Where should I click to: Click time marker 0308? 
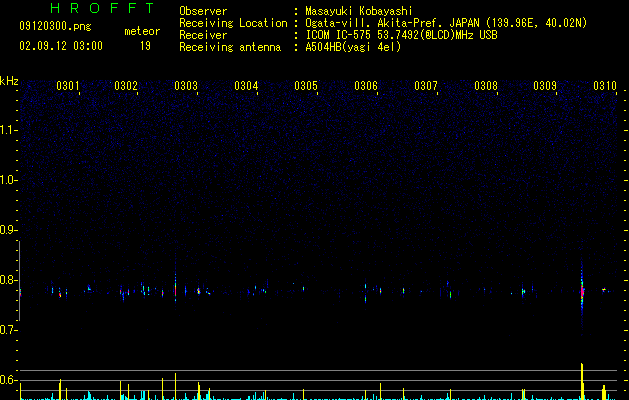[486, 86]
